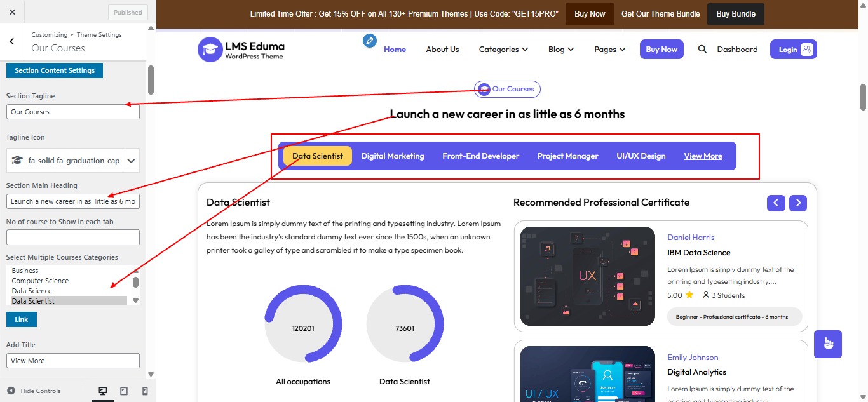
Task: Close the Customizer with the X icon
Action: point(12,12)
